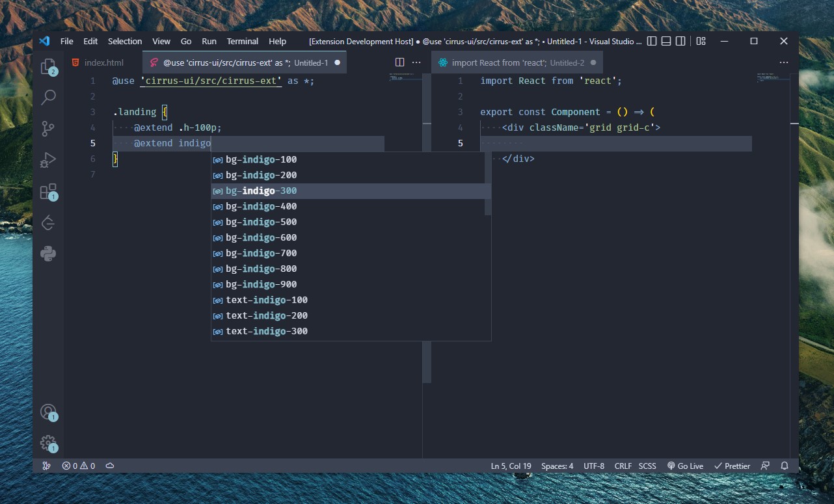Image resolution: width=834 pixels, height=504 pixels.
Task: Select the Python icon in the activity bar
Action: coord(48,254)
